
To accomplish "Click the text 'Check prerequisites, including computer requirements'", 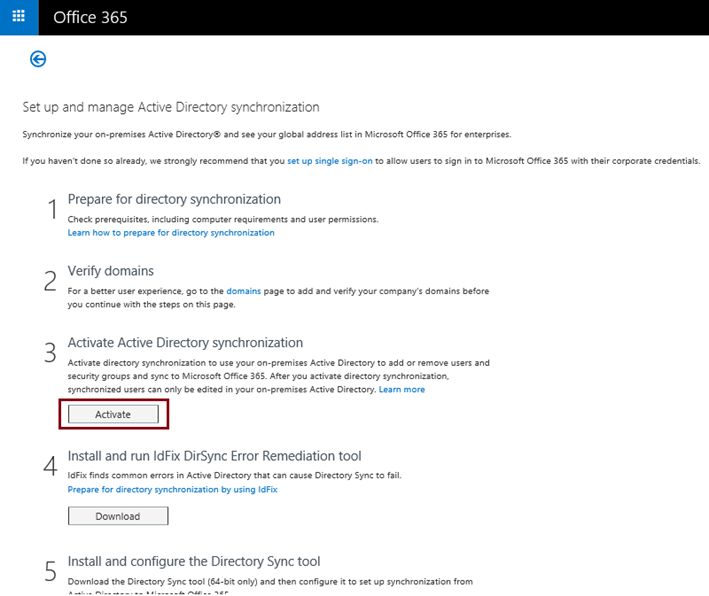I will [x=178, y=219].
